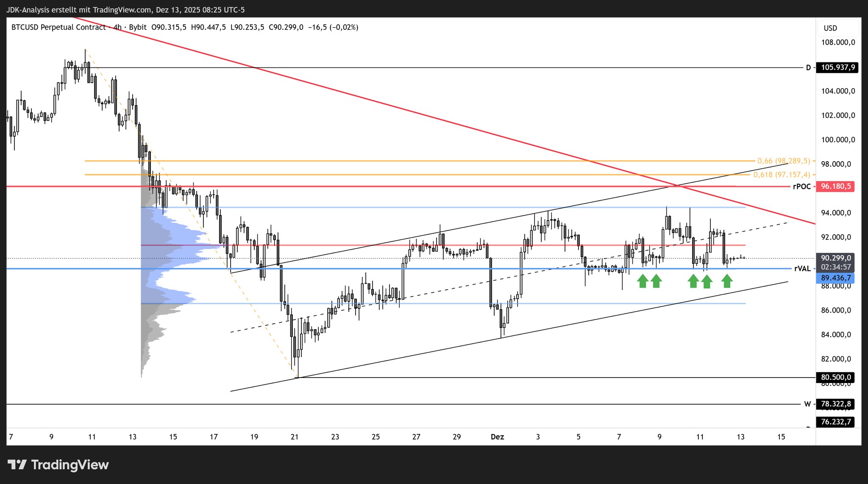Select the 80.500,0 price tag
This screenshot has height=484, width=868.
[x=835, y=378]
